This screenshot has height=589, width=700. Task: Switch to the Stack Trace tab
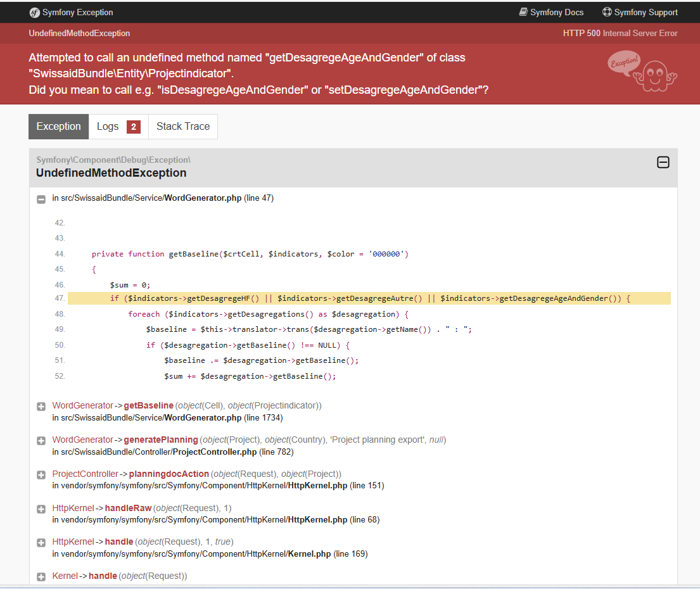[x=183, y=127]
